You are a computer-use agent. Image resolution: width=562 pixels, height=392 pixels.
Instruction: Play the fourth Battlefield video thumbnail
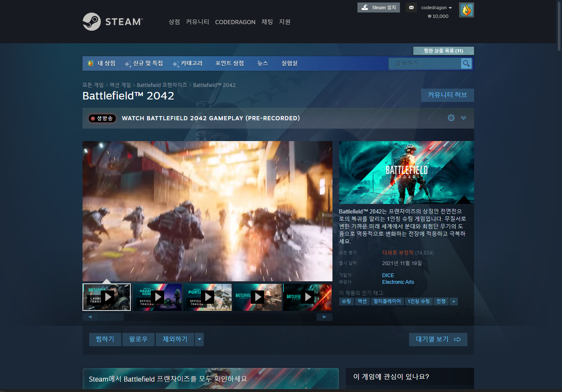(257, 297)
